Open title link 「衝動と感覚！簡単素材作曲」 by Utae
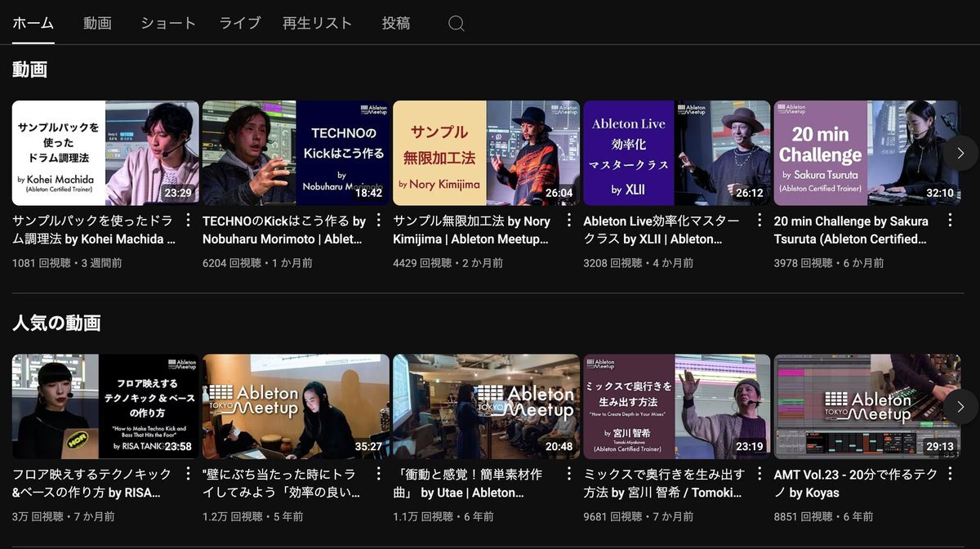The image size is (980, 549). pyautogui.click(x=469, y=484)
